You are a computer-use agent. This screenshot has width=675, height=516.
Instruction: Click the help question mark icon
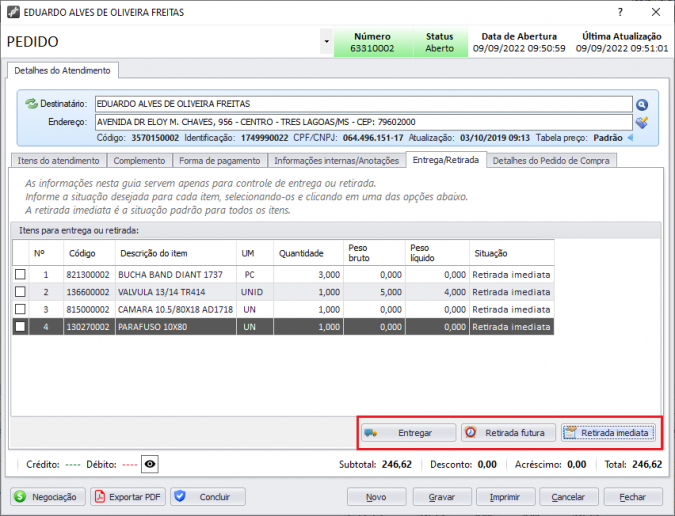pyautogui.click(x=620, y=12)
